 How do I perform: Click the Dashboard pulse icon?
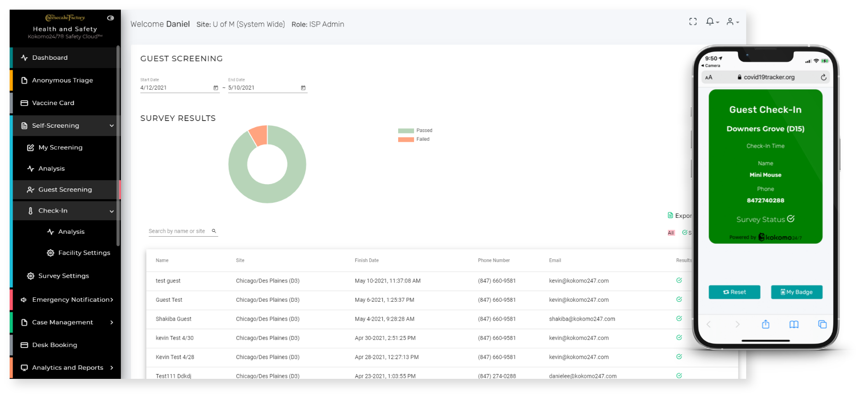[24, 58]
